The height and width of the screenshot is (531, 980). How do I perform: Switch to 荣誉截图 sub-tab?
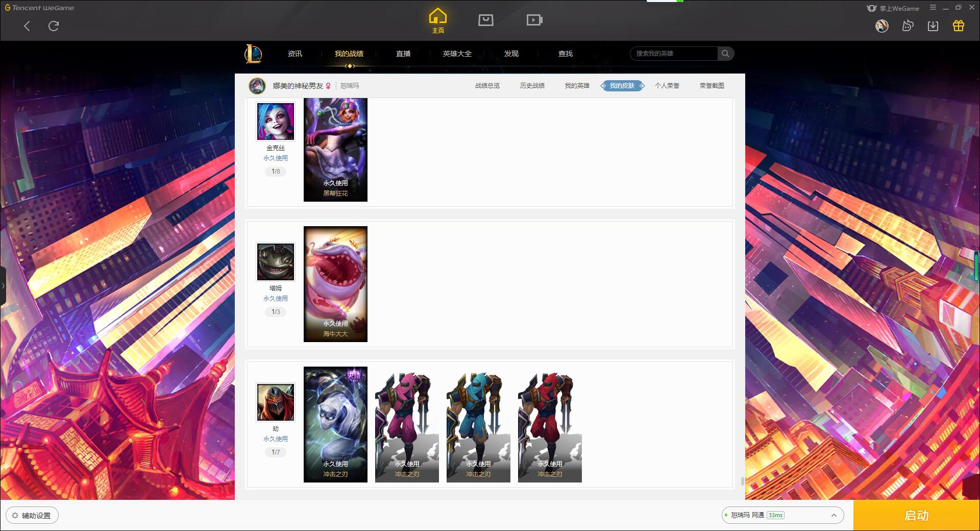point(712,86)
